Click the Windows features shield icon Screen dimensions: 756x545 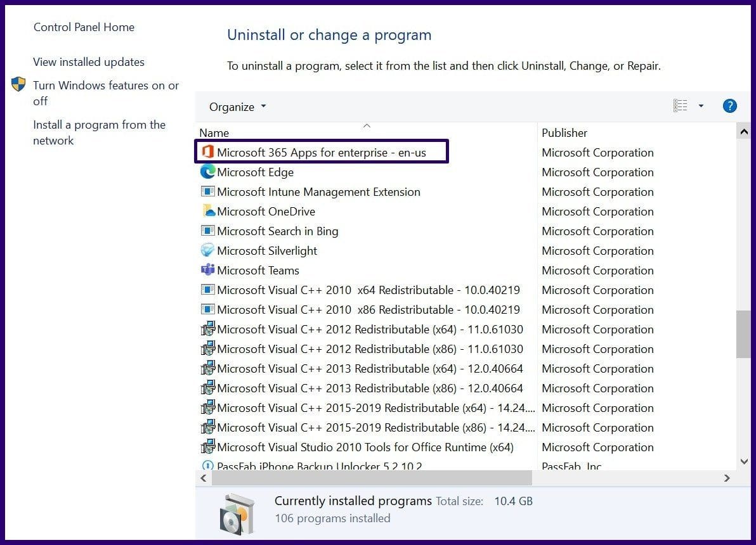point(18,84)
